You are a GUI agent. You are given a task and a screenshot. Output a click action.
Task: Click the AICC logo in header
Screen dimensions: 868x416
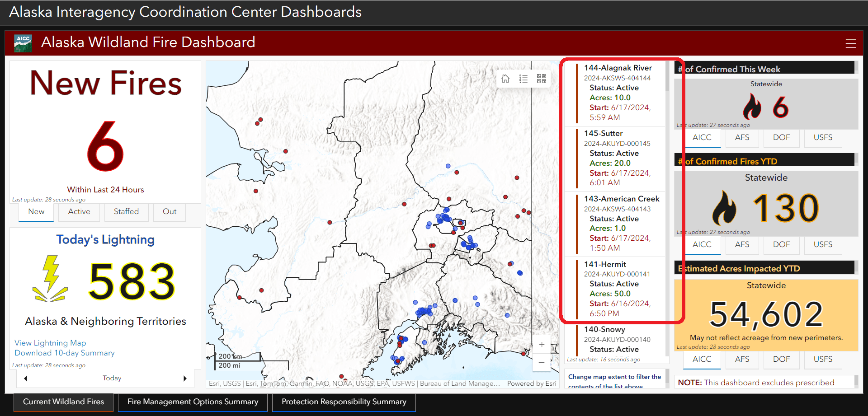click(x=23, y=43)
